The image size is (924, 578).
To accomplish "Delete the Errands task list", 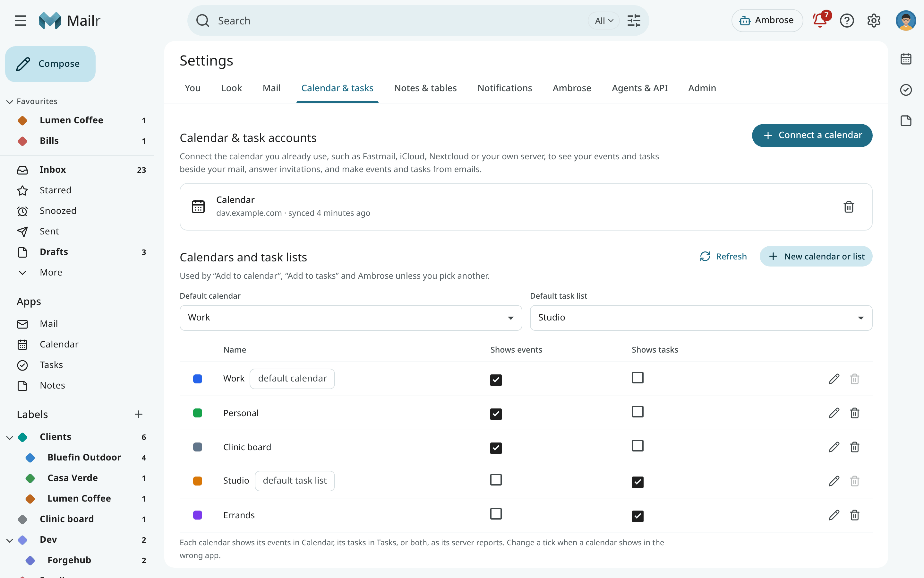I will (x=854, y=515).
